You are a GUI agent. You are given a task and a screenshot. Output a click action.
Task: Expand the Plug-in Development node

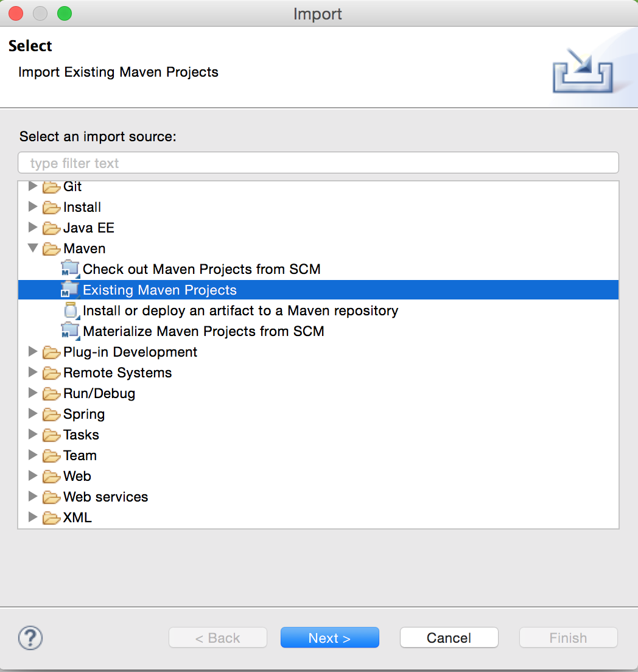pos(33,352)
